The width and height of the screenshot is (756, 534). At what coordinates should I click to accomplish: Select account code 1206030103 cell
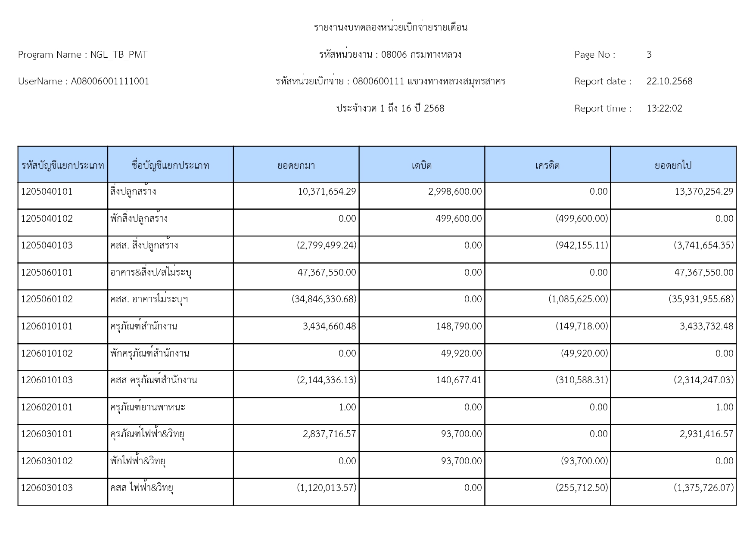[47, 488]
